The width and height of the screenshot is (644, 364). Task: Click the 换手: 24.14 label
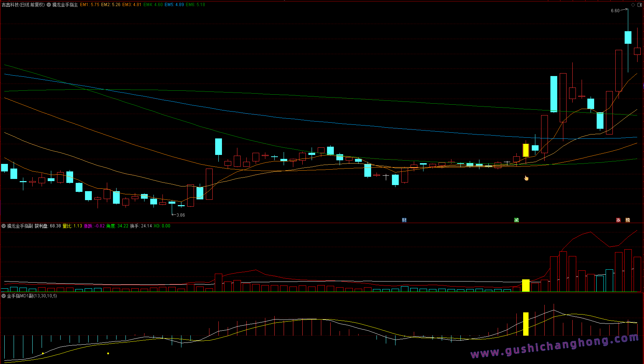click(141, 226)
